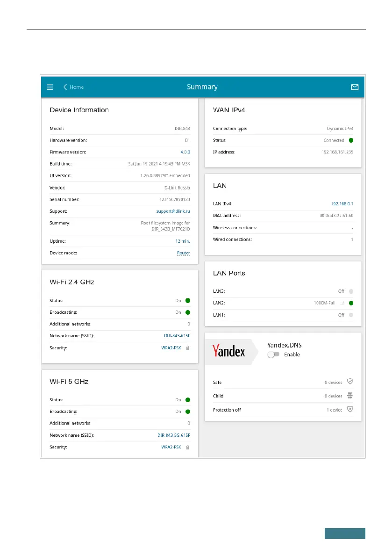Click the Yandex logo
The height and width of the screenshot is (557, 392).
pos(229,351)
